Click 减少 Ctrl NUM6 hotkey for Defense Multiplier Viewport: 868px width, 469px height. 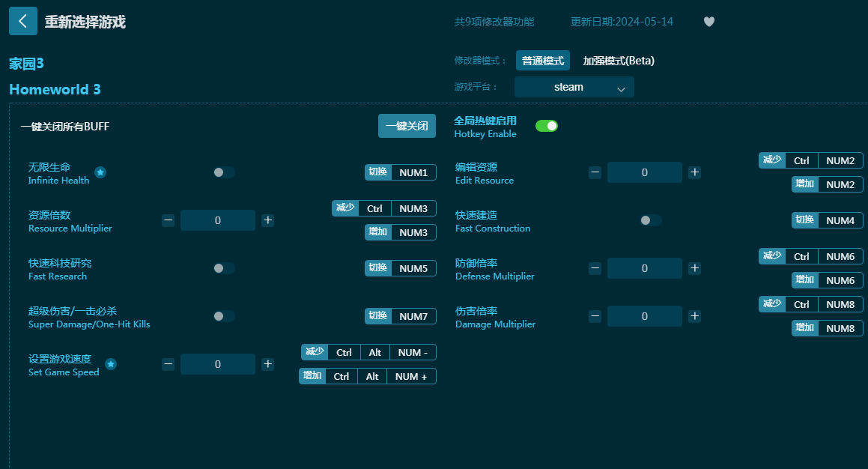click(x=811, y=256)
